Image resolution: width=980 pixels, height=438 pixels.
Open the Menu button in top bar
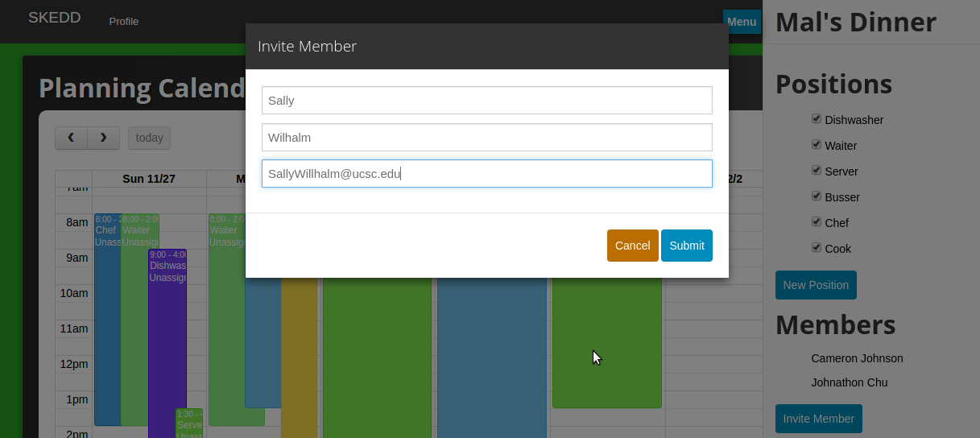point(742,22)
